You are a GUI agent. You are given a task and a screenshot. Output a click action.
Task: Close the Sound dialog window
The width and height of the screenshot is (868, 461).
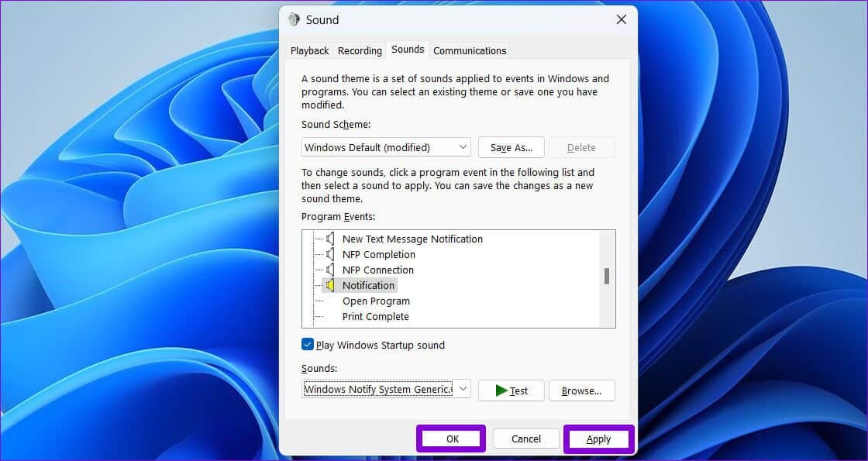pos(621,20)
